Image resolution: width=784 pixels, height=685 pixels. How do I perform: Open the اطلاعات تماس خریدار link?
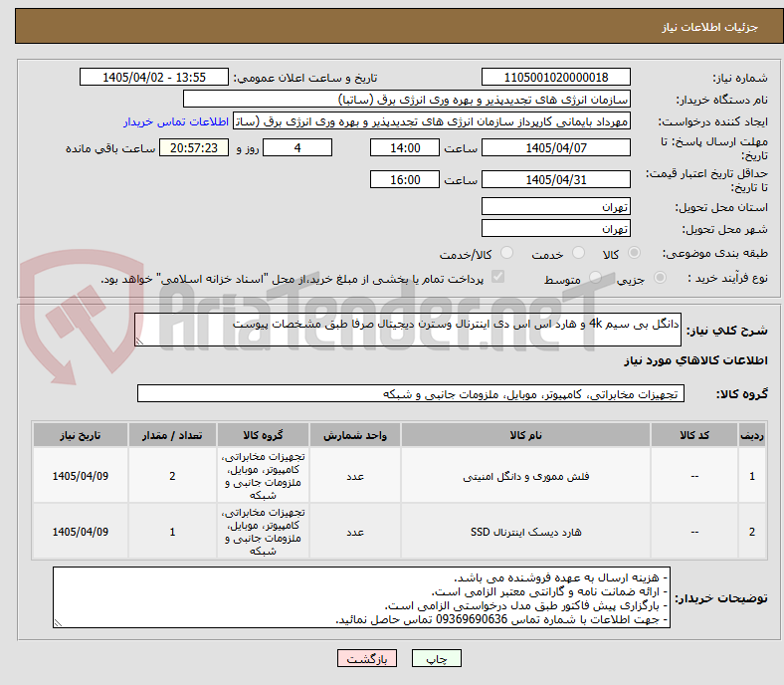[176, 121]
